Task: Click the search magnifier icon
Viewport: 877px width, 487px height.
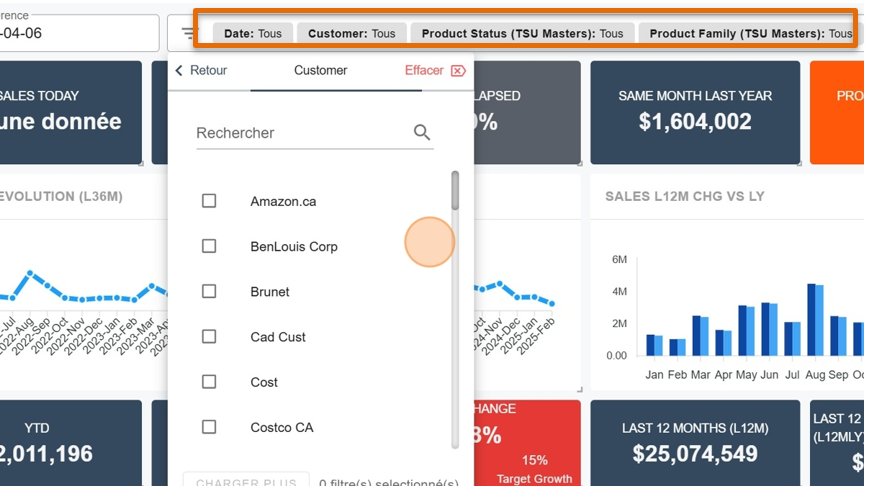Action: coord(422,132)
